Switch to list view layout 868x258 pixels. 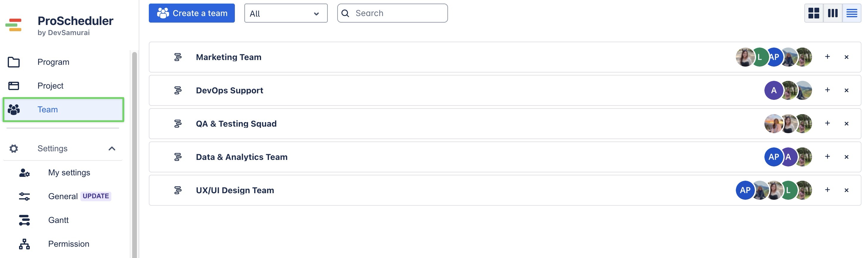pos(852,13)
